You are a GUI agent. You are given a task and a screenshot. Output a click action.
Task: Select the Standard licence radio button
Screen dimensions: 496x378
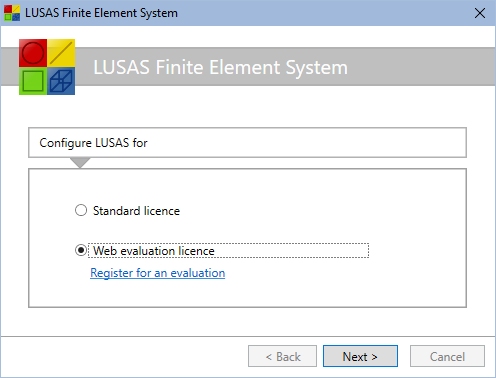pos(81,210)
